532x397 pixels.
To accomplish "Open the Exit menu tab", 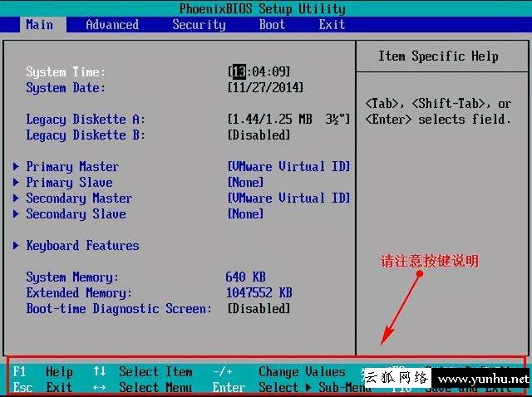I will (x=332, y=25).
